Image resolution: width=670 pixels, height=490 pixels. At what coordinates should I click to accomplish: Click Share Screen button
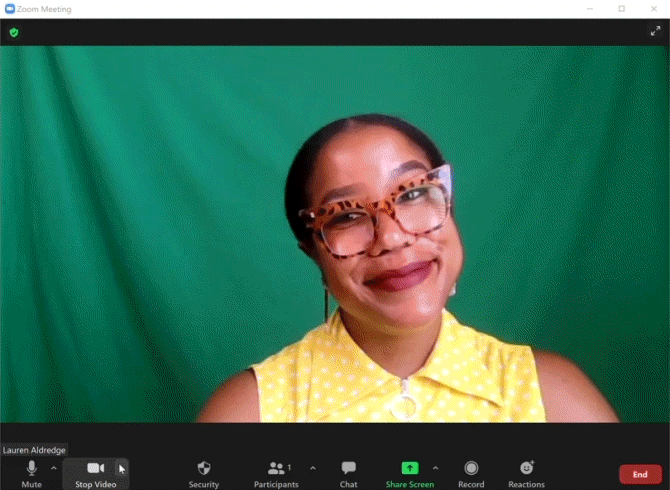click(x=409, y=474)
